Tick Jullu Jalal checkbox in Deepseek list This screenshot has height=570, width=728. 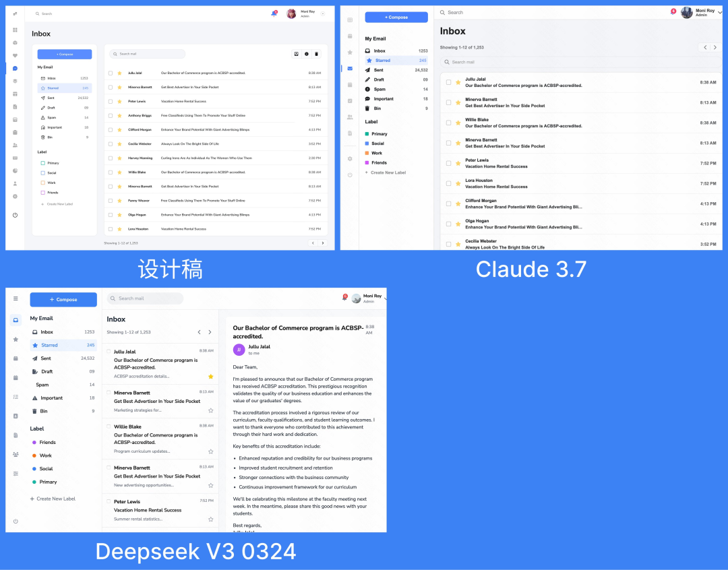coord(109,352)
